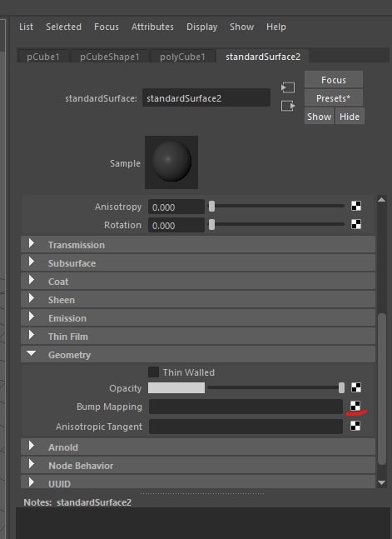Expand the Sheen section
Image resolution: width=392 pixels, height=539 pixels.
pyautogui.click(x=198, y=300)
